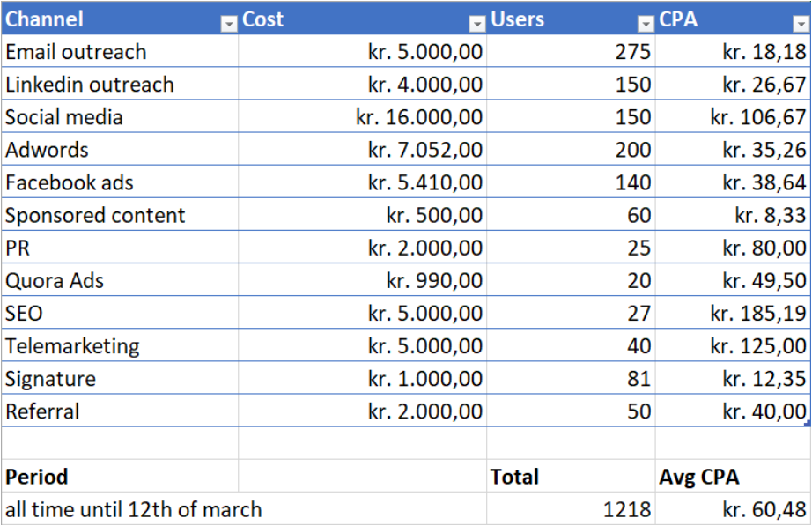Click users cell 25

[x=571, y=248]
